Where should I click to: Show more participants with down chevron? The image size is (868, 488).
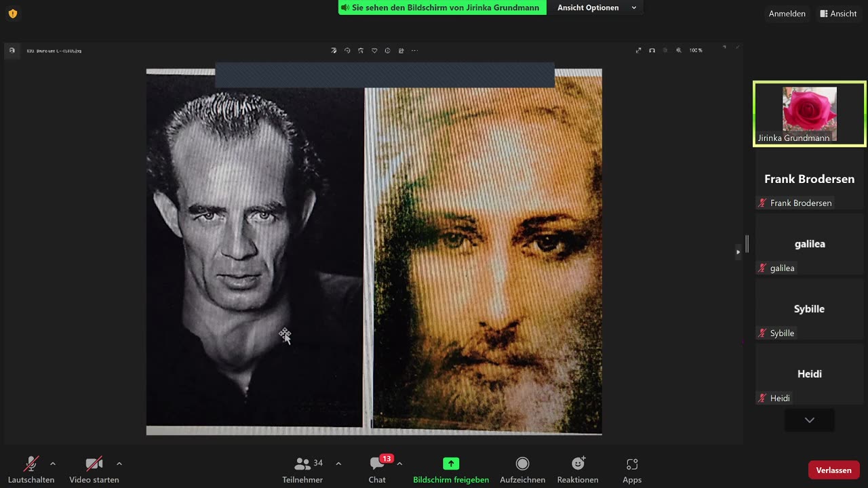click(x=810, y=420)
